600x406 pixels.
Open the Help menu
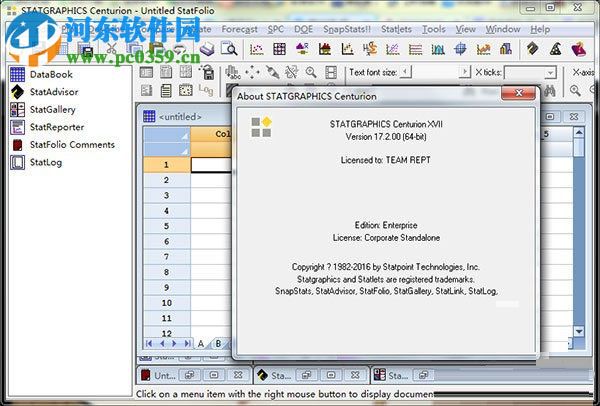(x=540, y=29)
